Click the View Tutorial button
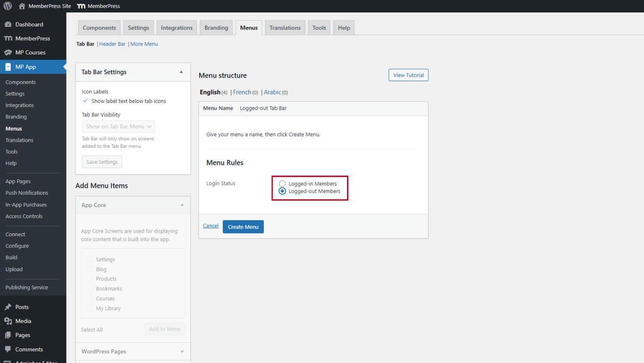Image resolution: width=644 pixels, height=363 pixels. click(x=408, y=75)
